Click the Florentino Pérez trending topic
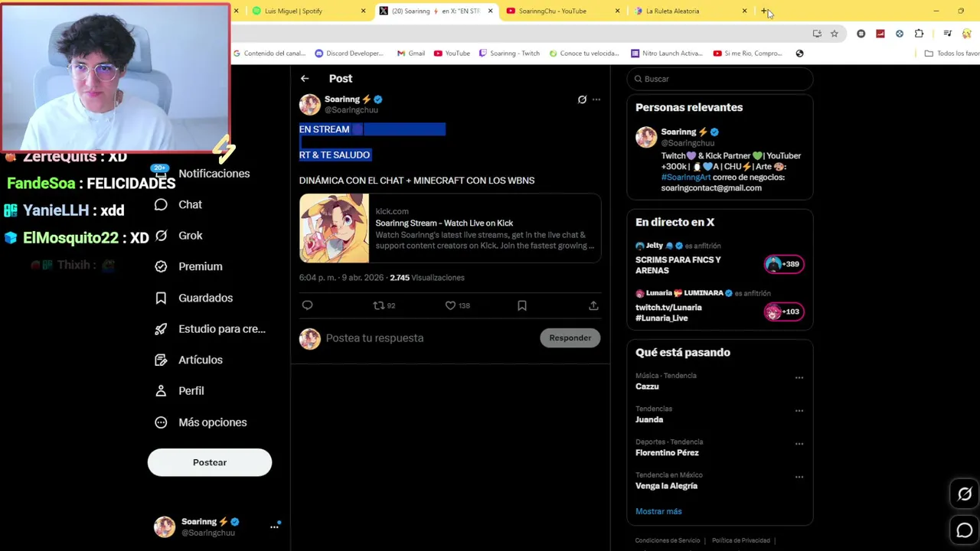 667,453
